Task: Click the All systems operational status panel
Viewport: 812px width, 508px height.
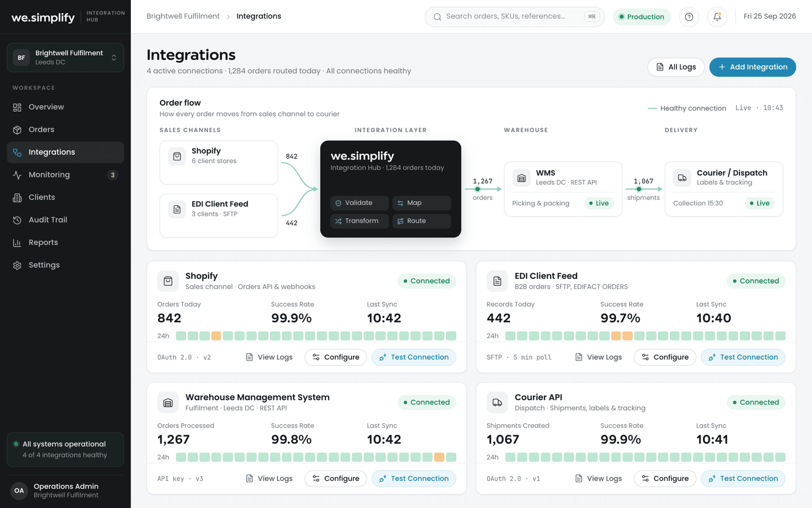Action: [65, 450]
